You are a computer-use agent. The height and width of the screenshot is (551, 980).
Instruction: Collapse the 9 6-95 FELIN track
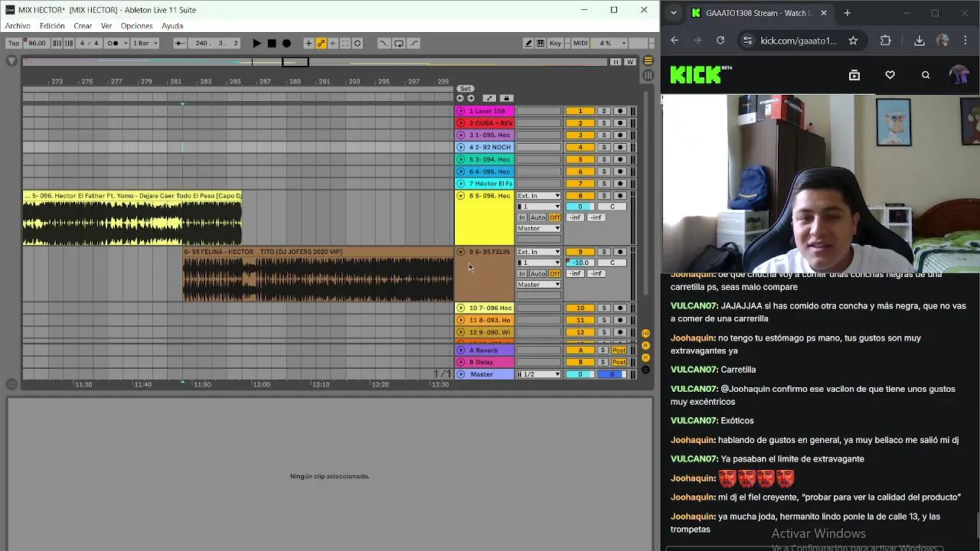(x=461, y=252)
